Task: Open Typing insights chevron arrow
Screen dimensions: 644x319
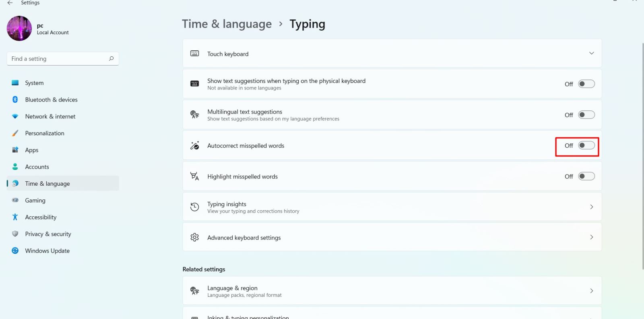Action: click(x=591, y=207)
